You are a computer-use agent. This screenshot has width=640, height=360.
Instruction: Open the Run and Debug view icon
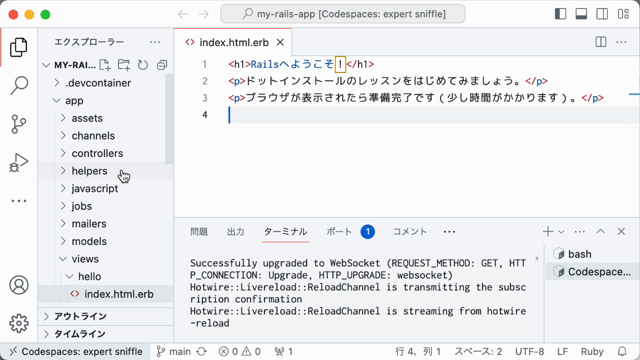click(x=19, y=162)
